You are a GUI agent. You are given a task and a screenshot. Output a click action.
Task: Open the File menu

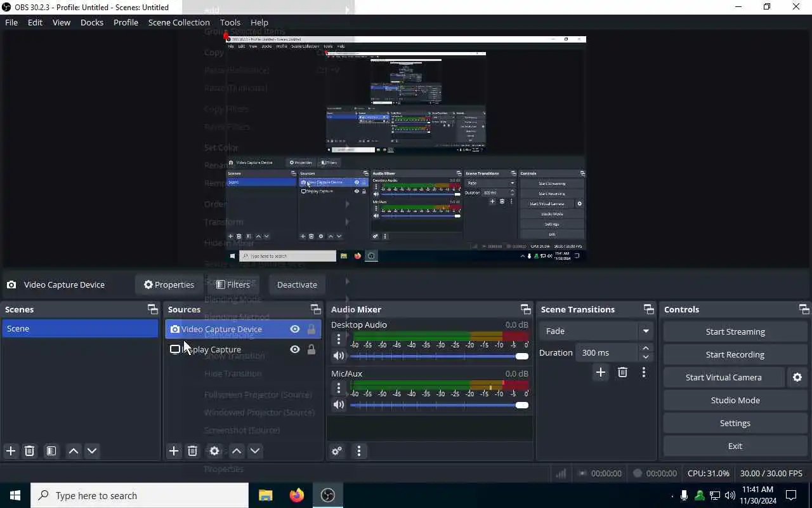11,22
